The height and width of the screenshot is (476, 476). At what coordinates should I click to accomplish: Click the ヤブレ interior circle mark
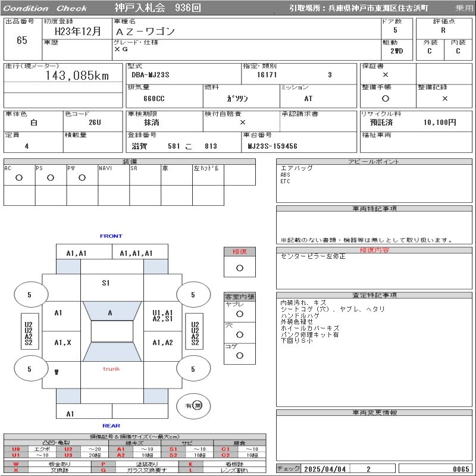[240, 314]
